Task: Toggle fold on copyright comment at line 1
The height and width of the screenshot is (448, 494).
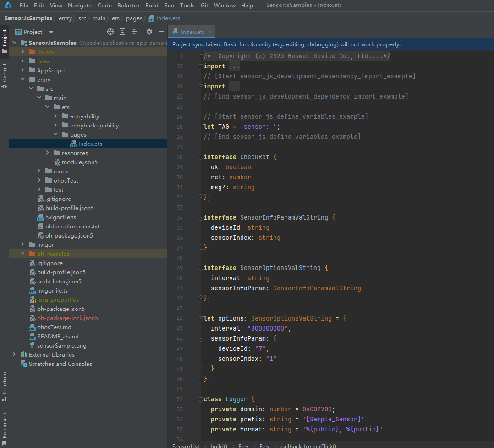Action: coord(201,56)
